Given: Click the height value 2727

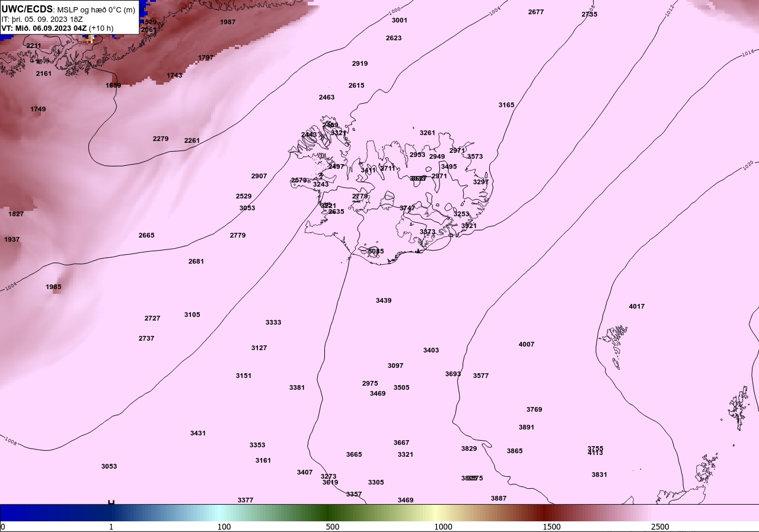Looking at the screenshot, I should tap(152, 318).
